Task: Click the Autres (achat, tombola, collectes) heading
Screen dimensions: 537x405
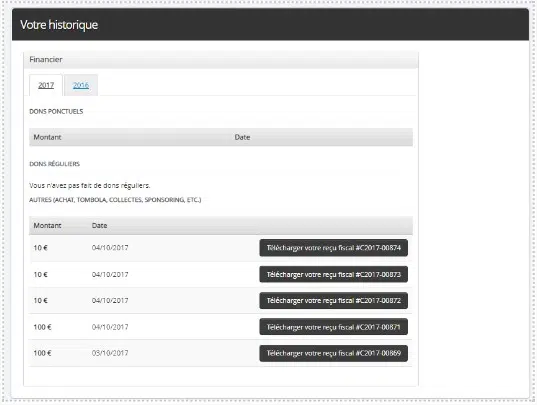Action: click(115, 200)
